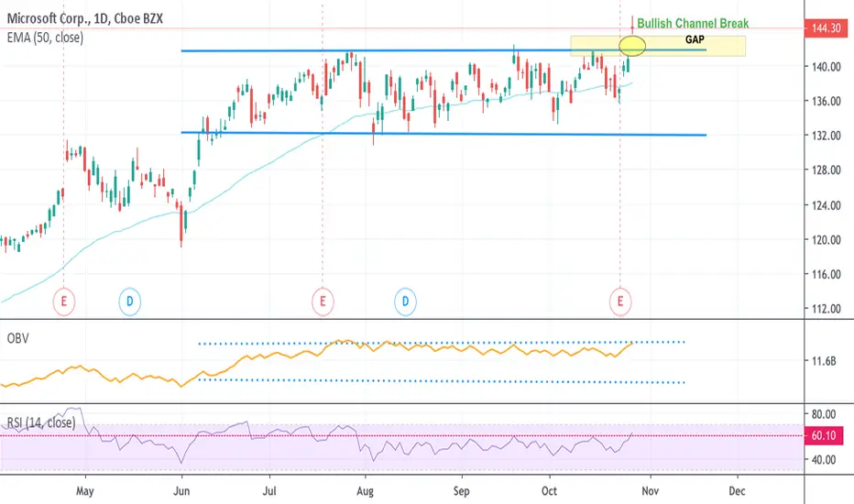854x504 pixels.
Task: Select the yellow ellipse marking the breakout
Action: 632,46
